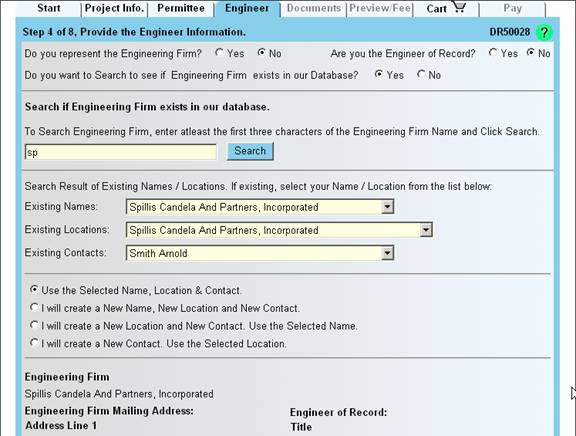Open the shopping cart icon
Screen dimensions: 576x436
[x=459, y=7]
